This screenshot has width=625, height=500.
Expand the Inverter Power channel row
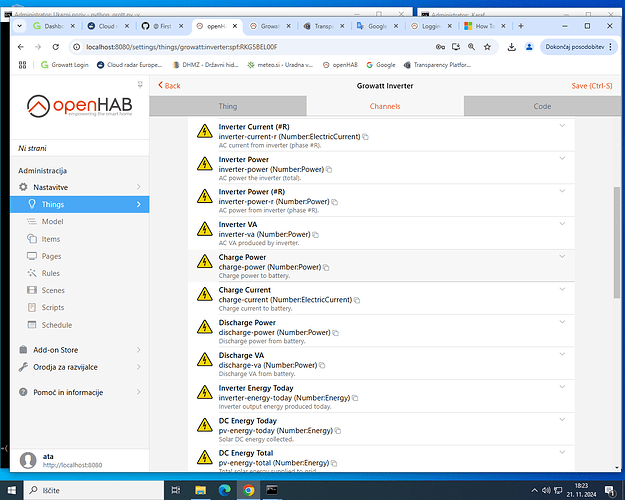click(x=562, y=158)
